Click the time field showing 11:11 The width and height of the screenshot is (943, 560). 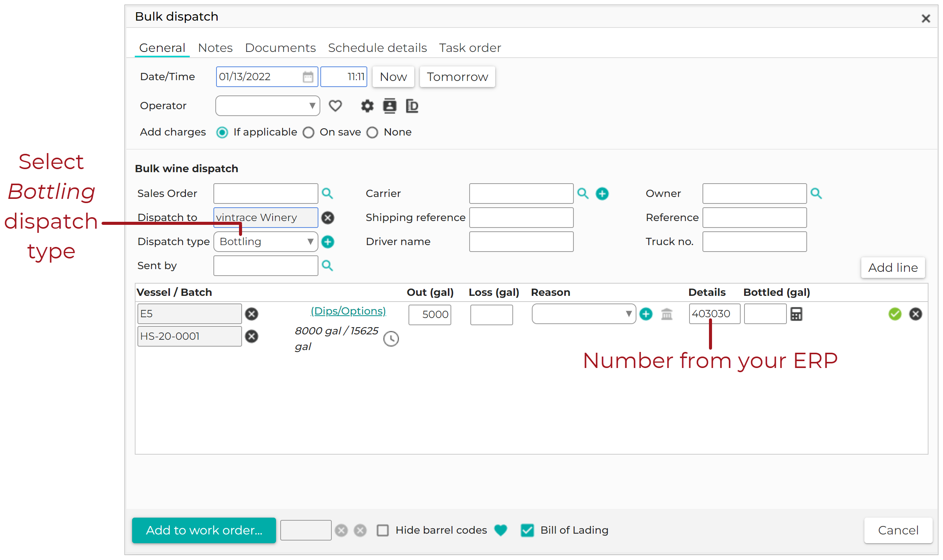(x=344, y=77)
